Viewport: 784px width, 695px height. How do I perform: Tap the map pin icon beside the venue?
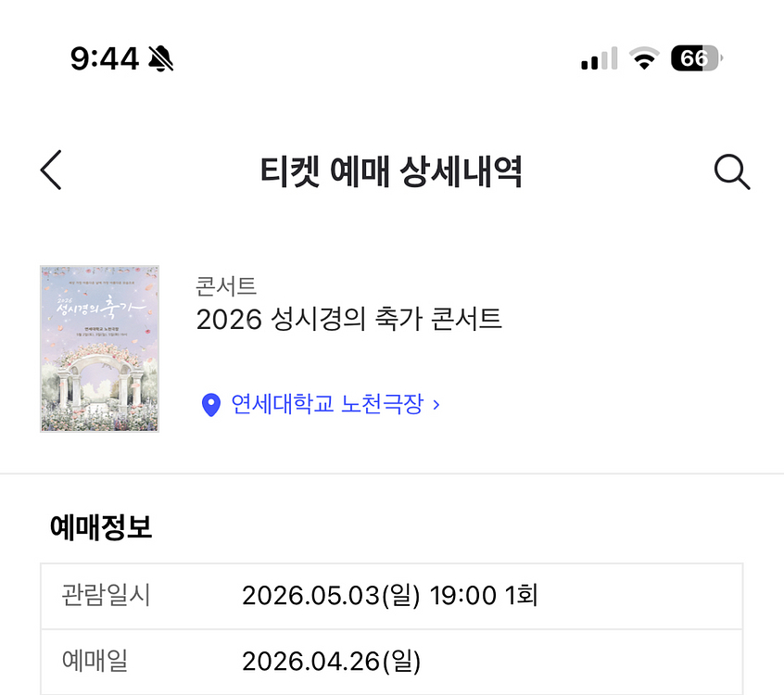click(211, 405)
